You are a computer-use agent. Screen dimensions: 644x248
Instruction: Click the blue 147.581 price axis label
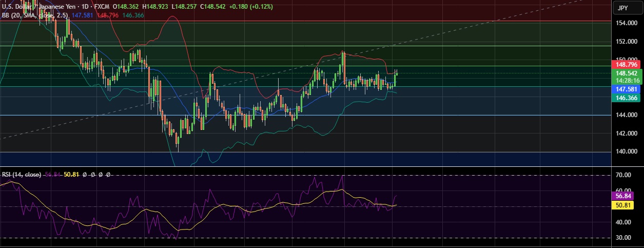coord(626,89)
